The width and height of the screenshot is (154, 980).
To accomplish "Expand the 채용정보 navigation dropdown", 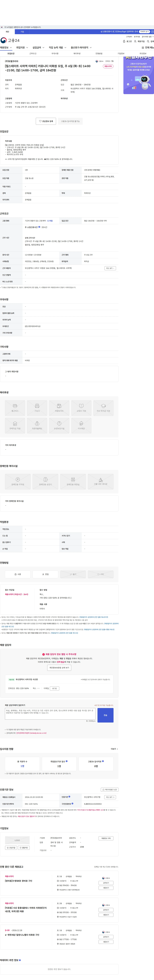I will click(6, 48).
